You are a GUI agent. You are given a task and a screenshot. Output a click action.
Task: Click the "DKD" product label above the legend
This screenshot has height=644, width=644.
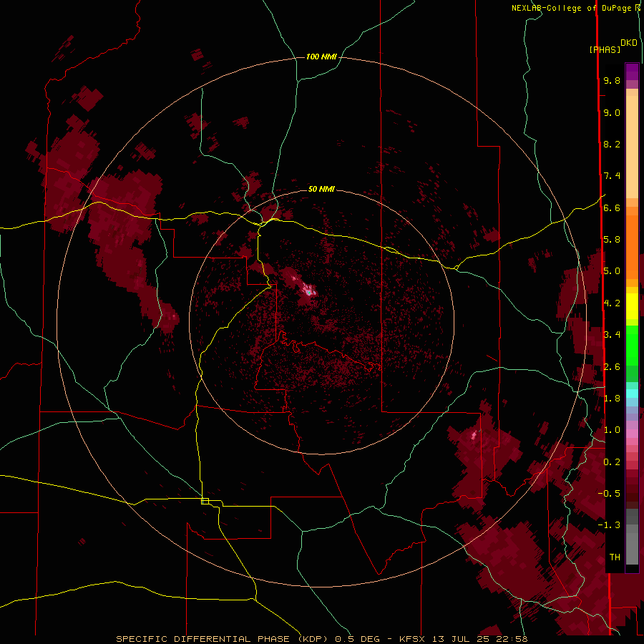629,43
